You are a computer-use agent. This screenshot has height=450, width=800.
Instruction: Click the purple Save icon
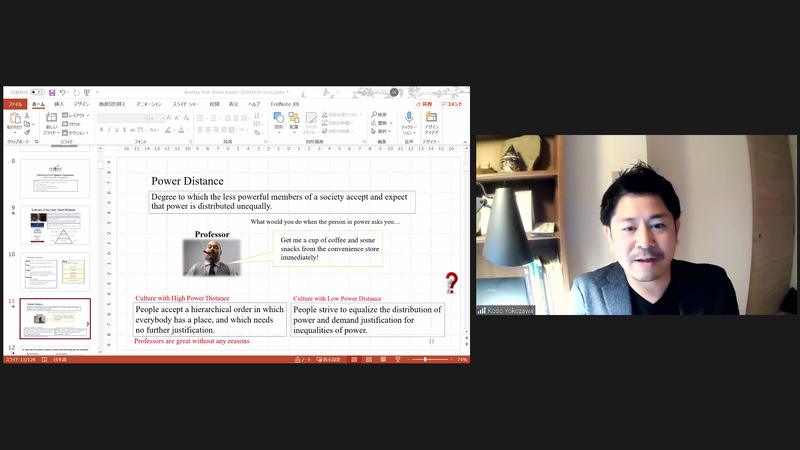(x=52, y=93)
